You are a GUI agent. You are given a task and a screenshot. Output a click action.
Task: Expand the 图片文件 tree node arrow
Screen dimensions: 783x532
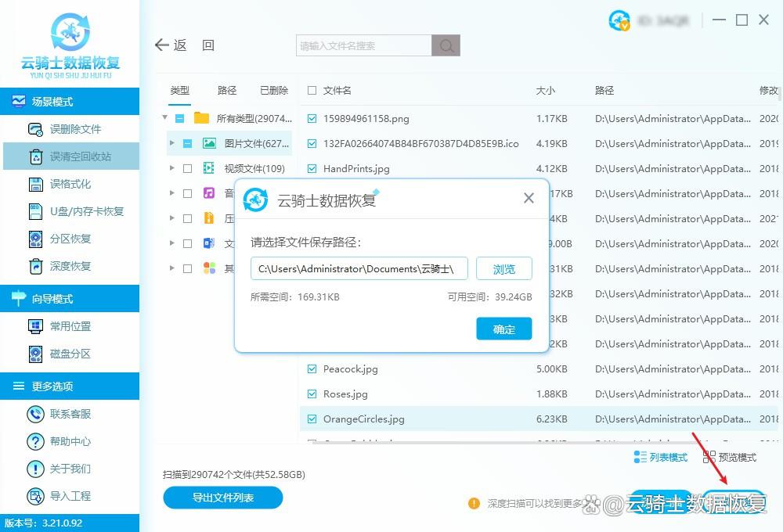pyautogui.click(x=171, y=143)
